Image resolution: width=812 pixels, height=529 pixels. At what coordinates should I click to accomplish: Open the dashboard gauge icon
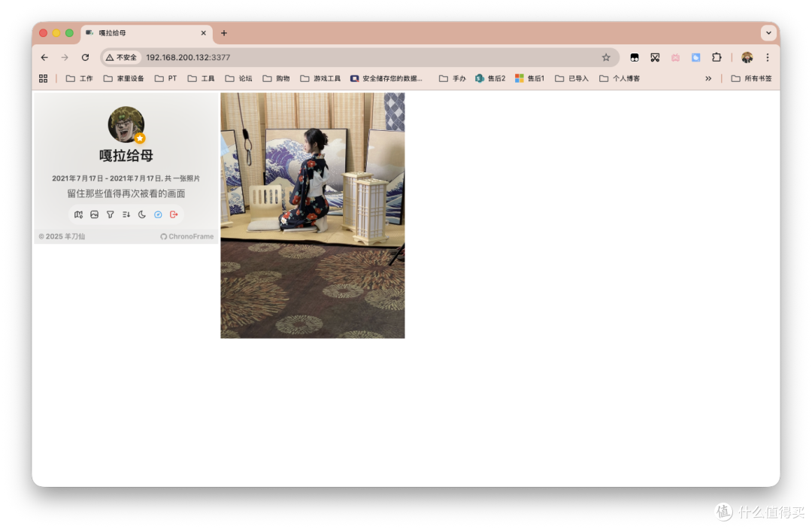click(158, 214)
